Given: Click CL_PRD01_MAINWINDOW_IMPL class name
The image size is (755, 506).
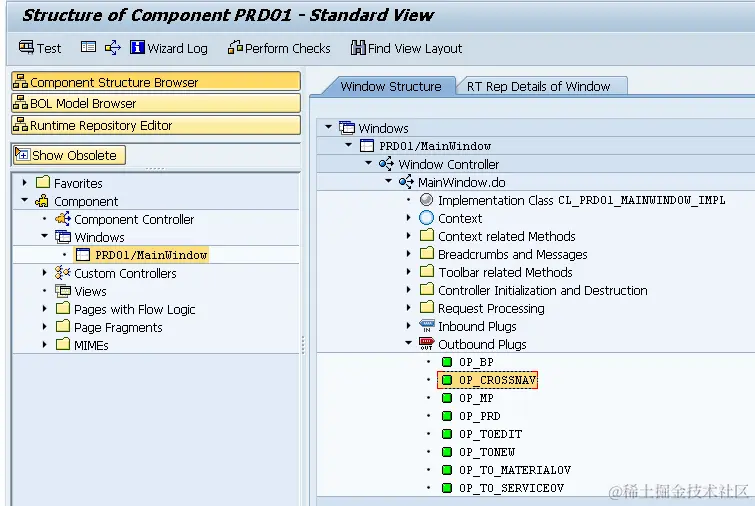Looking at the screenshot, I should pyautogui.click(x=641, y=200).
